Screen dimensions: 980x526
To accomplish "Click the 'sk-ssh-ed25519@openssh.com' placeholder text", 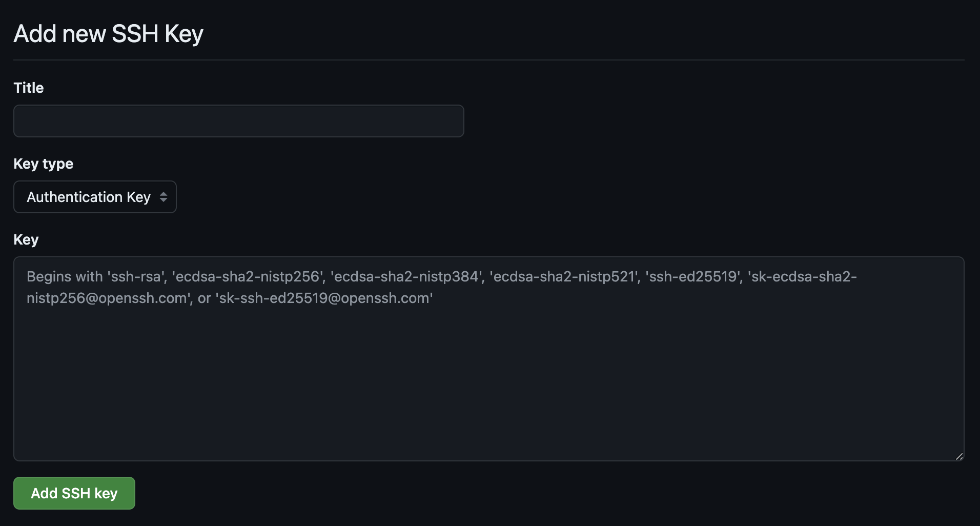I will pyautogui.click(x=325, y=298).
